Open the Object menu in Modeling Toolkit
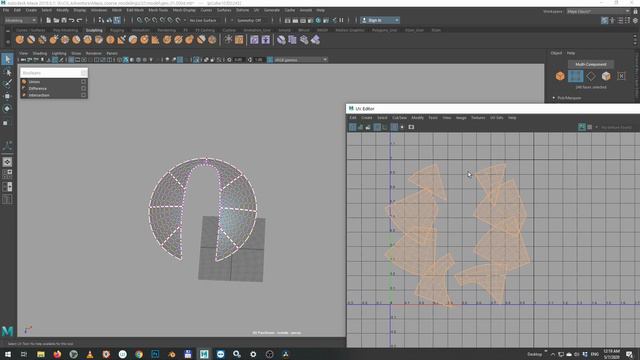640x360 pixels. [556, 53]
